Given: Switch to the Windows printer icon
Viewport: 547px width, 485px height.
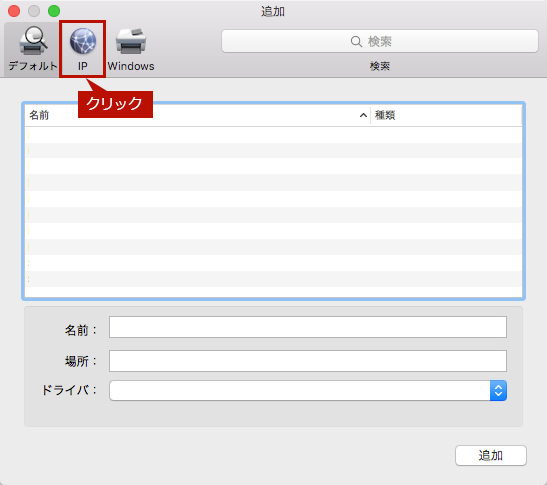Looking at the screenshot, I should coord(131,41).
